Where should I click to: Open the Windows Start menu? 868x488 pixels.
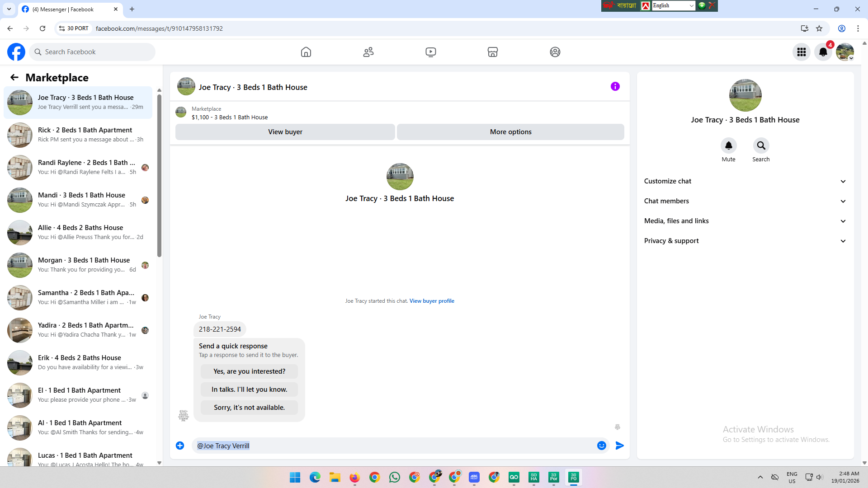coord(295,477)
